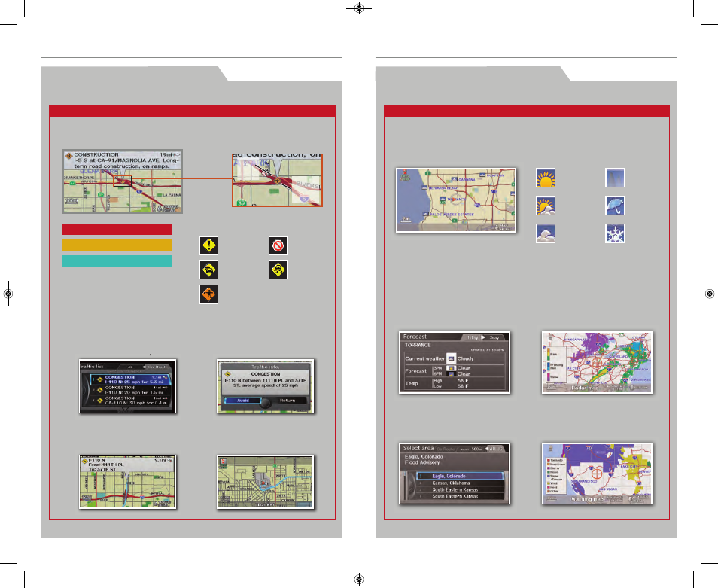Click the red box on construction map
The height and width of the screenshot is (588, 718).
(123, 181)
